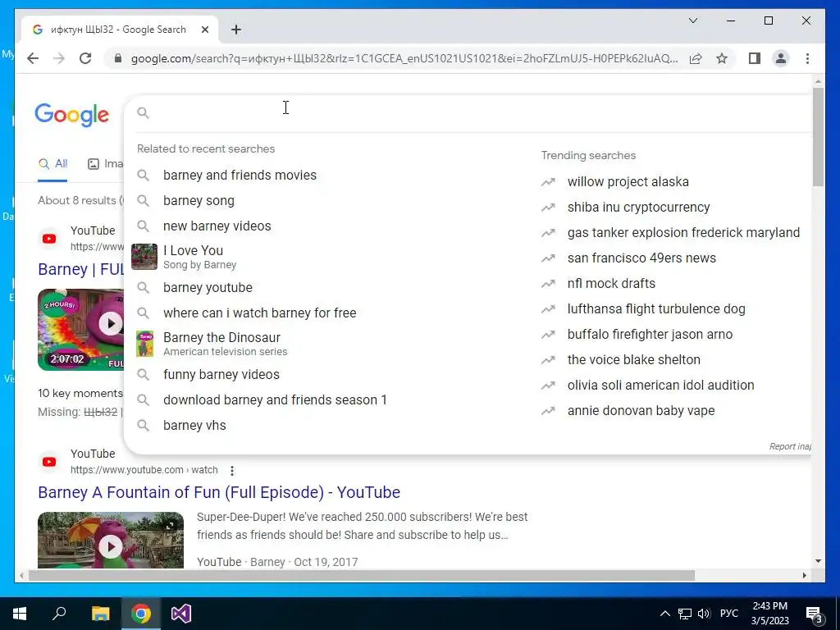Click the scroll-right arrow at the bottom

pyautogui.click(x=804, y=575)
